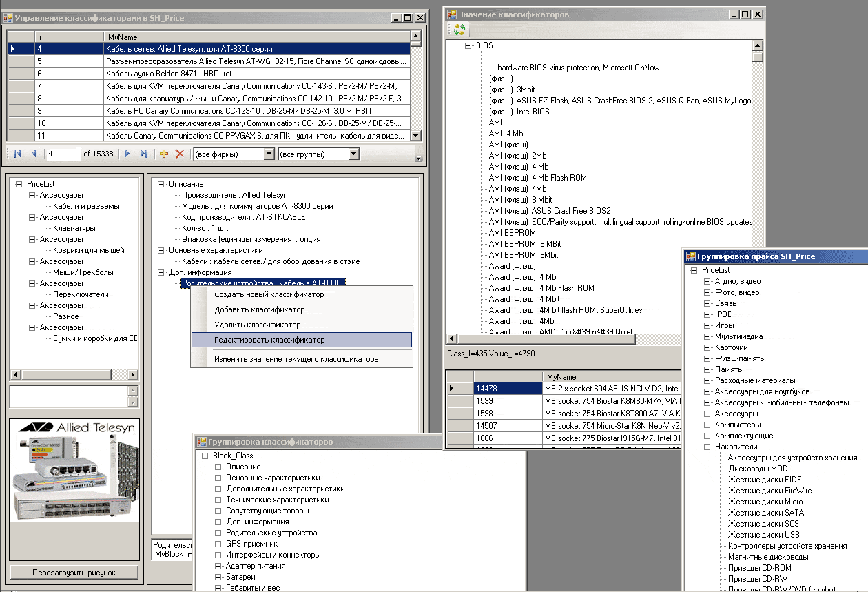
Task: Add new record with yellow plus
Action: 164,154
